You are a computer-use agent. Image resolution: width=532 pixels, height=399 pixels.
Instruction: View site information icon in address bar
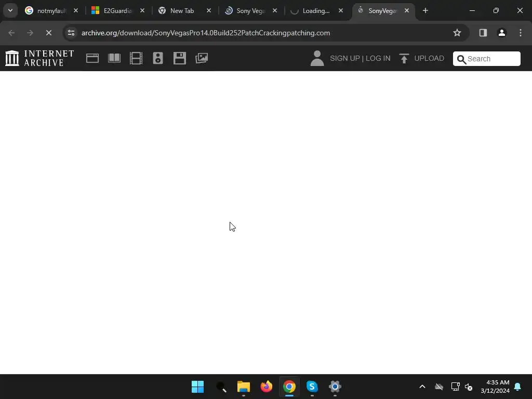tap(71, 33)
